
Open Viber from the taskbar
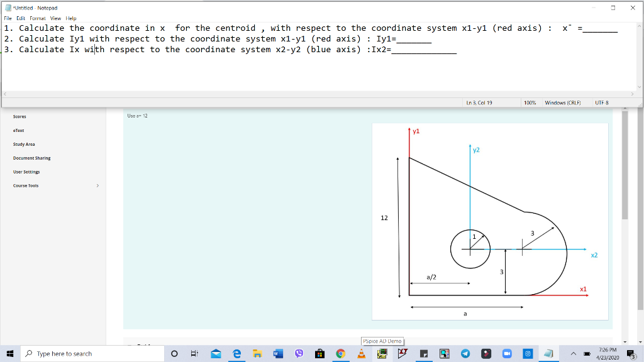[299, 353]
